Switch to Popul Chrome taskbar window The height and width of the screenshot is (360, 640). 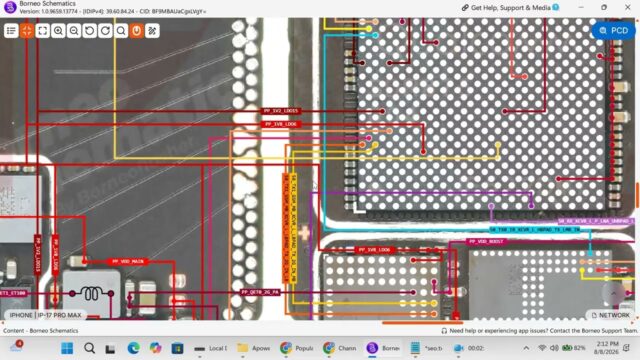(x=297, y=348)
